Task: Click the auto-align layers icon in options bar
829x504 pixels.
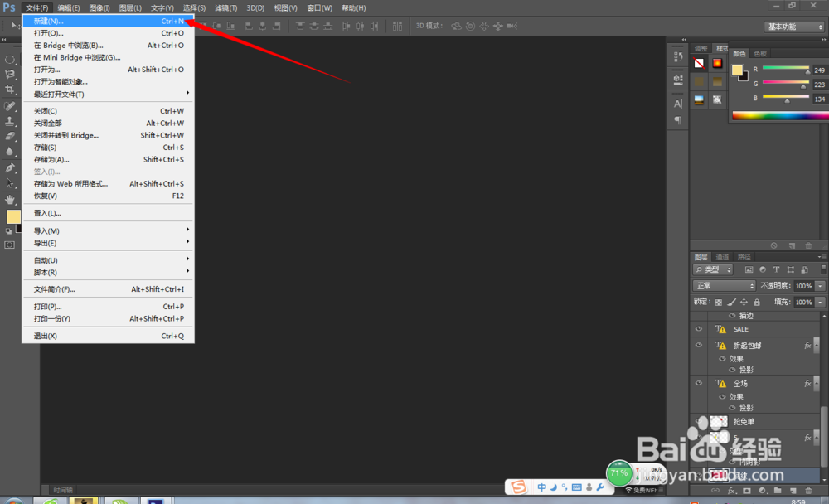Action: point(398,26)
